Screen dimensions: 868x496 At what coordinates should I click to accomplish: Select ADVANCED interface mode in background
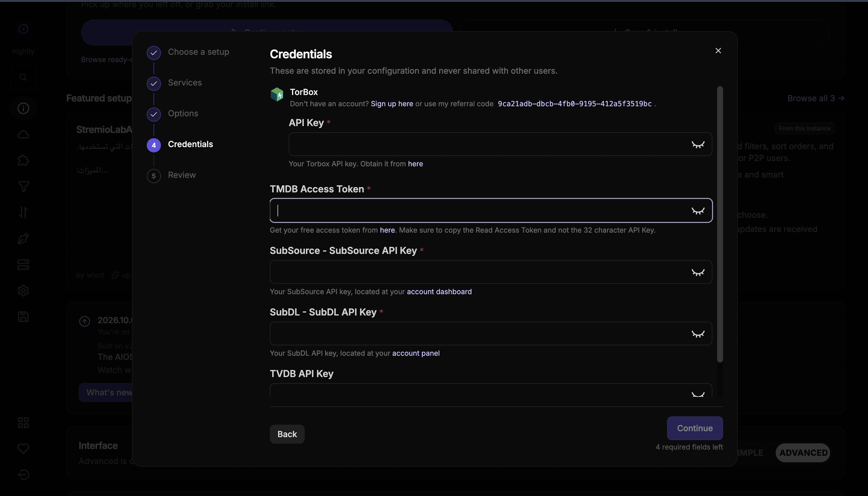pyautogui.click(x=803, y=453)
